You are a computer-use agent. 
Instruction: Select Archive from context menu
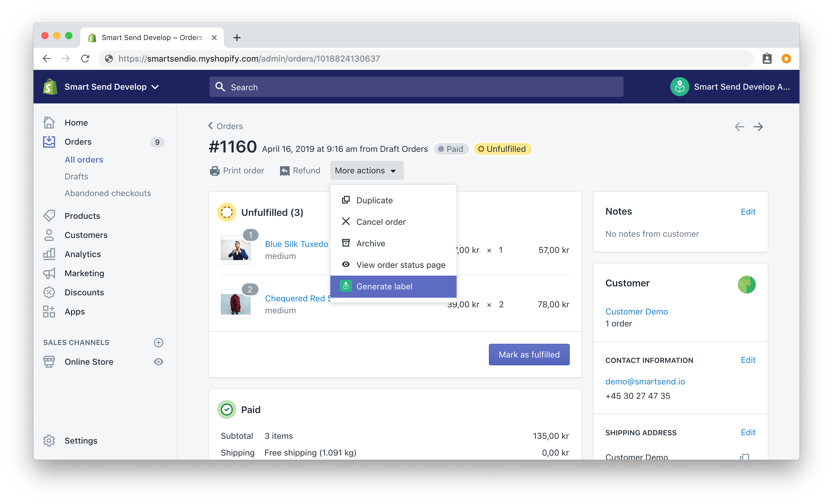tap(370, 243)
